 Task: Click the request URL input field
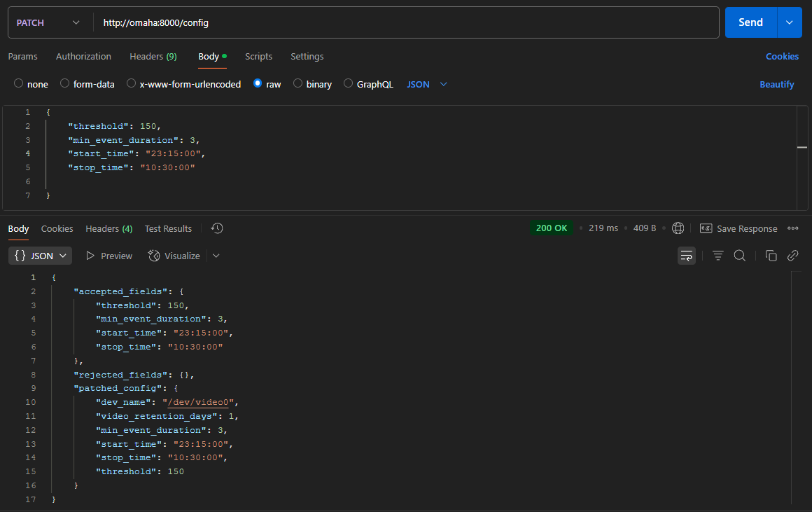click(x=406, y=22)
